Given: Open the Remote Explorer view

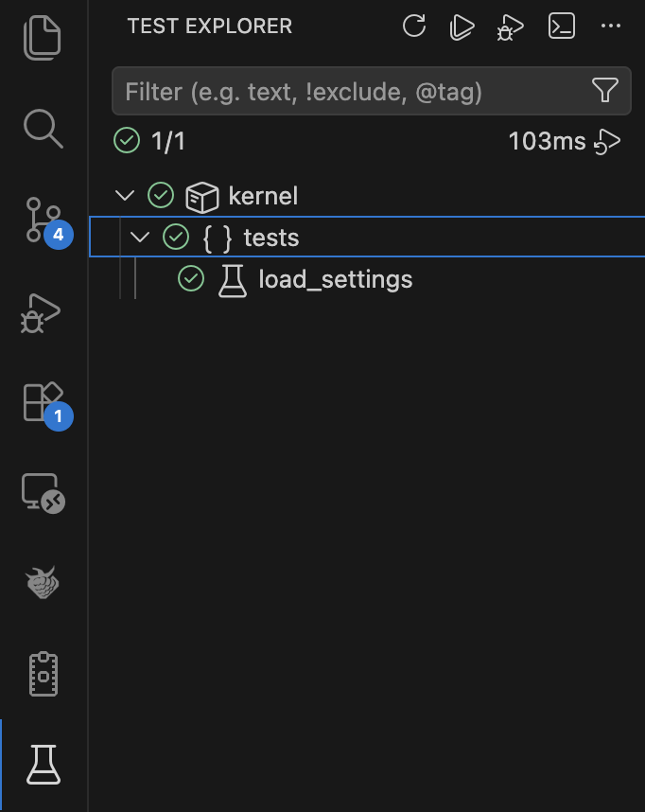Looking at the screenshot, I should point(43,492).
